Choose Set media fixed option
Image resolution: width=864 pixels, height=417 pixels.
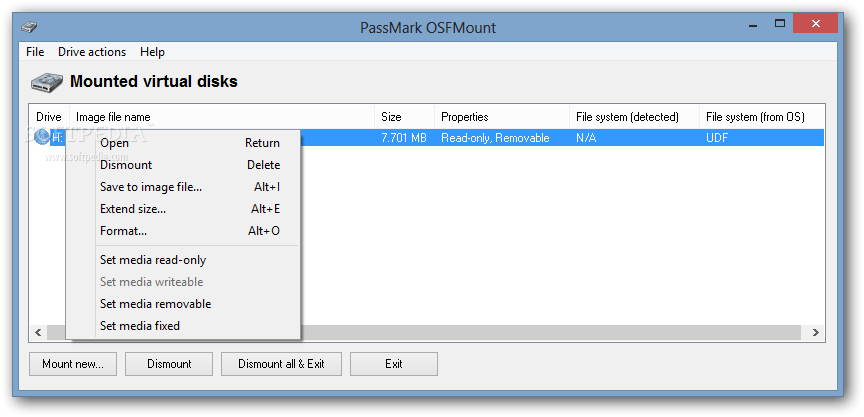[140, 326]
